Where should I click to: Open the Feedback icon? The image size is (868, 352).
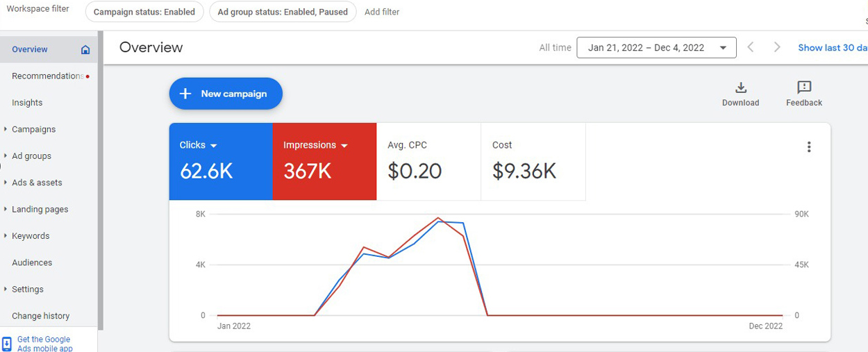[804, 87]
